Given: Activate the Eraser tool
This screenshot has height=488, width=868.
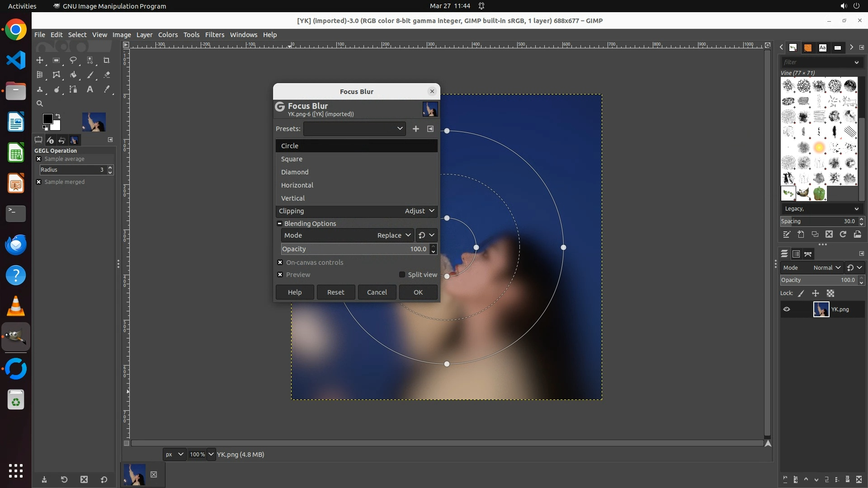Looking at the screenshot, I should click(x=107, y=75).
